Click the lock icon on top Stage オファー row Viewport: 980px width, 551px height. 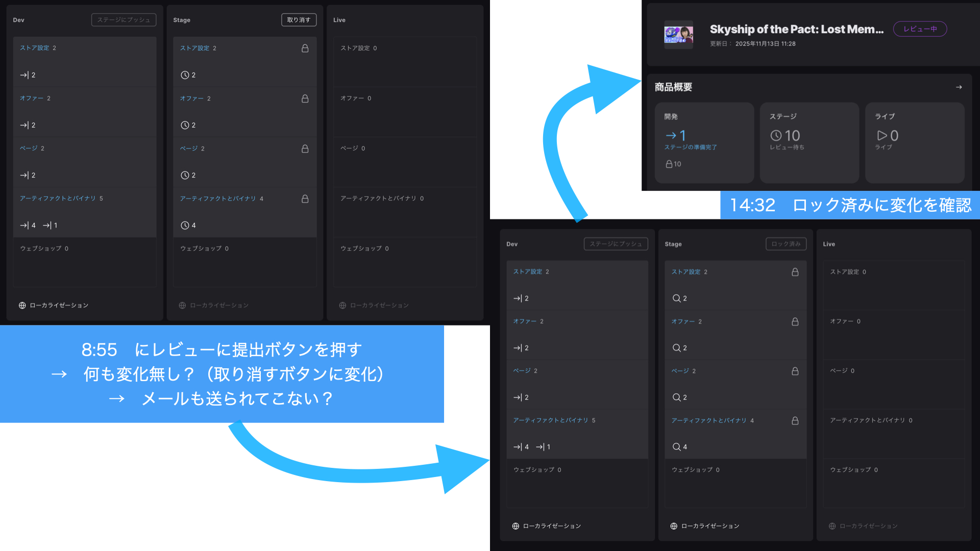pyautogui.click(x=305, y=98)
